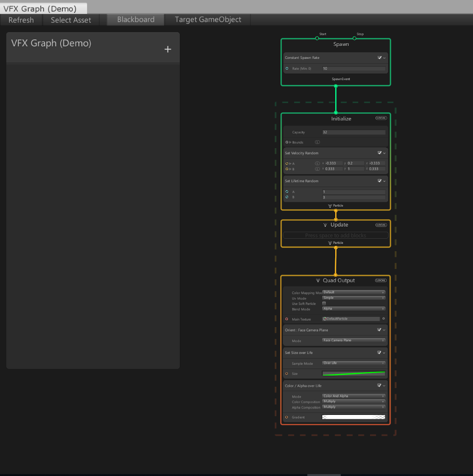Click the Refresh button

tap(21, 20)
